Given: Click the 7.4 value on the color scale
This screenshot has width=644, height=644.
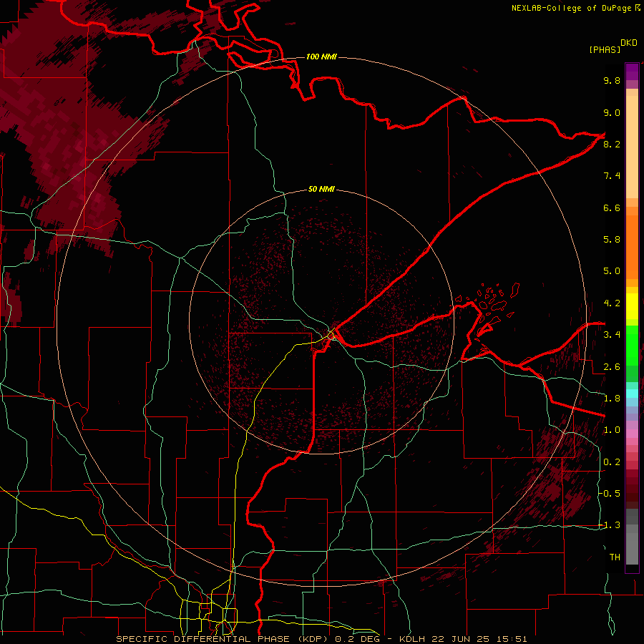Looking at the screenshot, I should (612, 176).
